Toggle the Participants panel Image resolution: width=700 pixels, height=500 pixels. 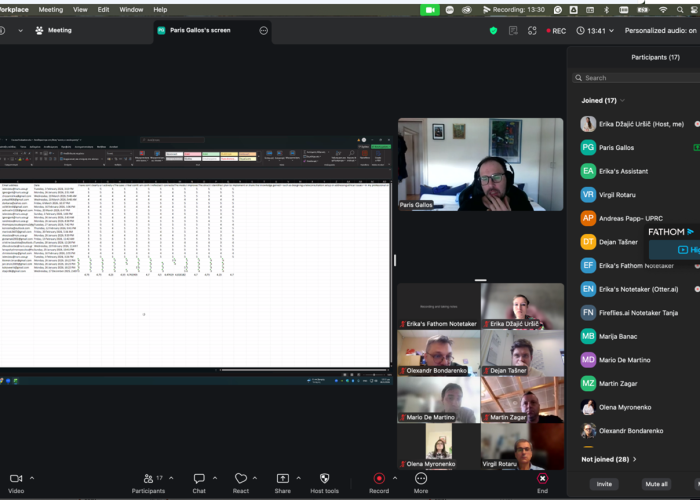(x=148, y=479)
